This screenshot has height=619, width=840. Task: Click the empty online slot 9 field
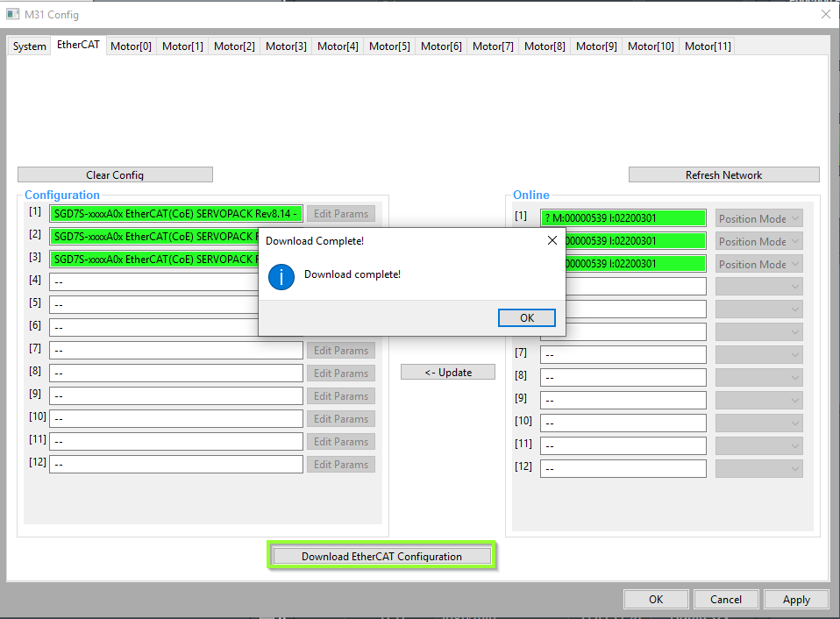pos(623,400)
